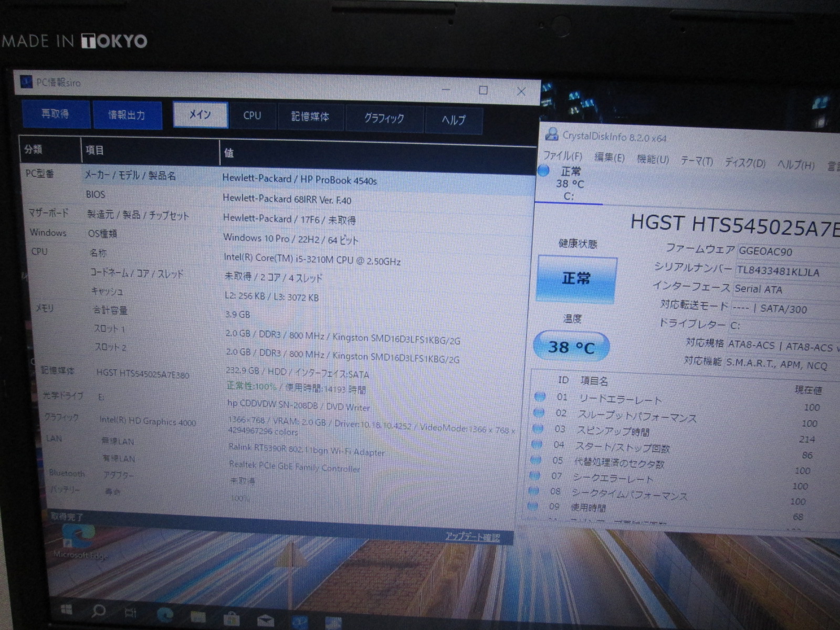Select the Hewlett-Packard / HP ProBook 4540s value
Viewport: 840px width, 630px height.
click(x=299, y=180)
